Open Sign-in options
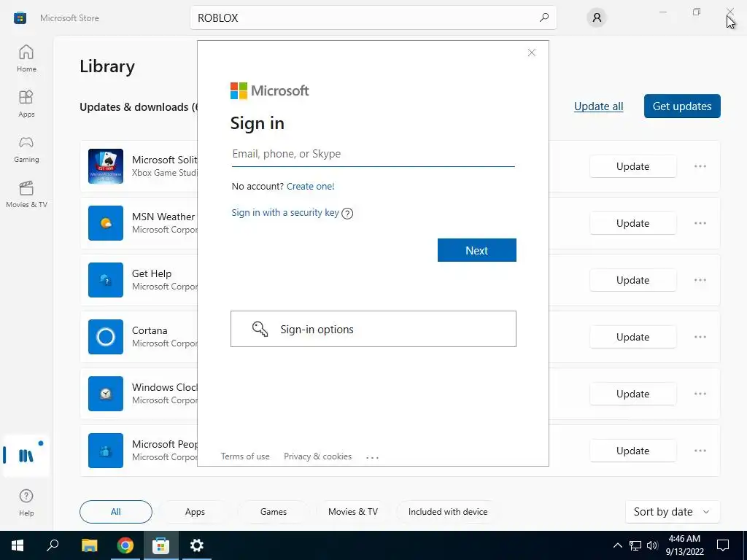This screenshot has height=560, width=747. [373, 329]
